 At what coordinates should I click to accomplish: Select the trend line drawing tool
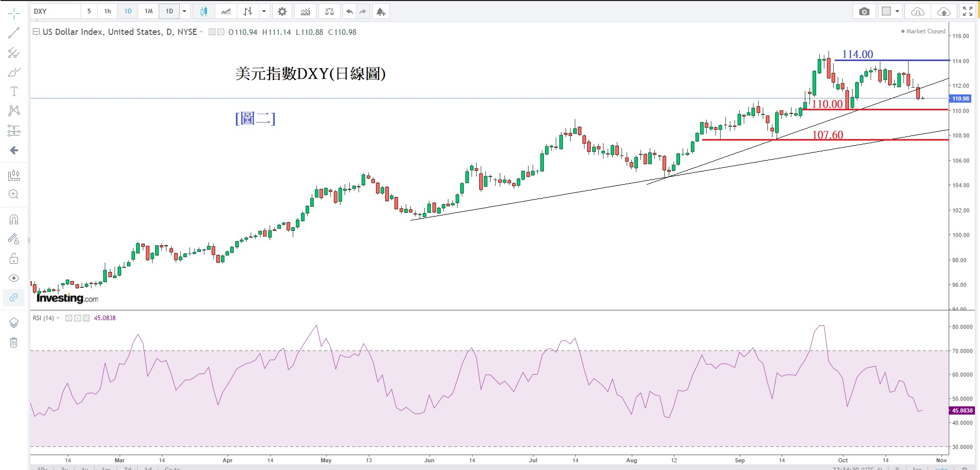14,33
